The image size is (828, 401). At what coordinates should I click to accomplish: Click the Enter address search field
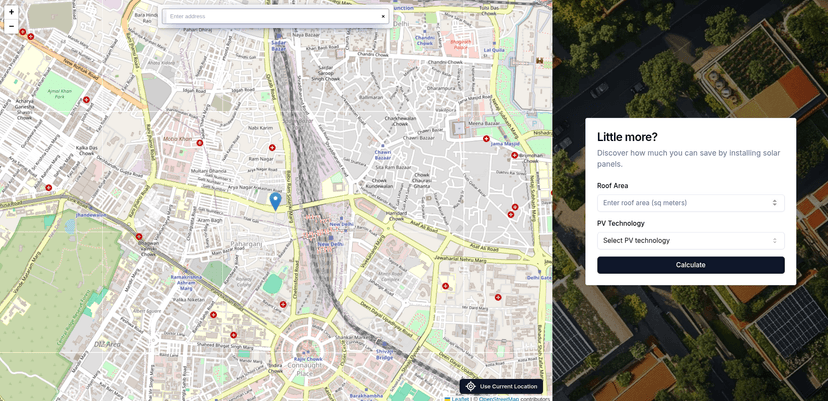click(270, 16)
